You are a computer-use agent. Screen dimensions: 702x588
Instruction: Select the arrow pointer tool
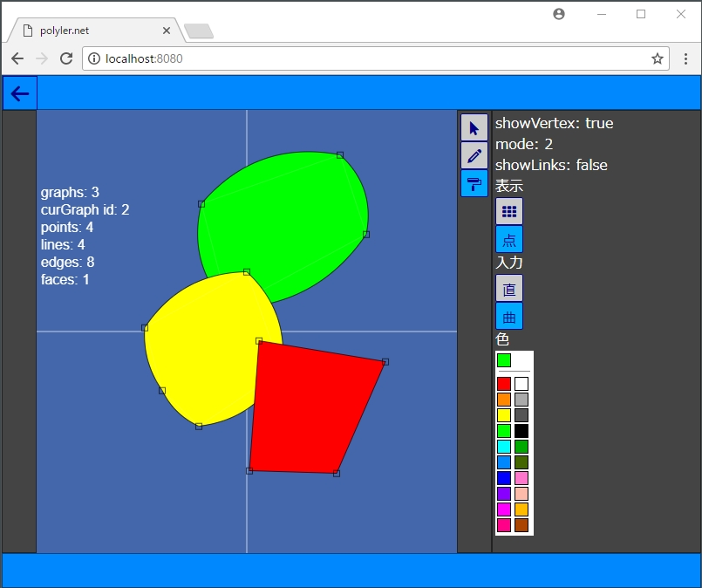(x=474, y=128)
